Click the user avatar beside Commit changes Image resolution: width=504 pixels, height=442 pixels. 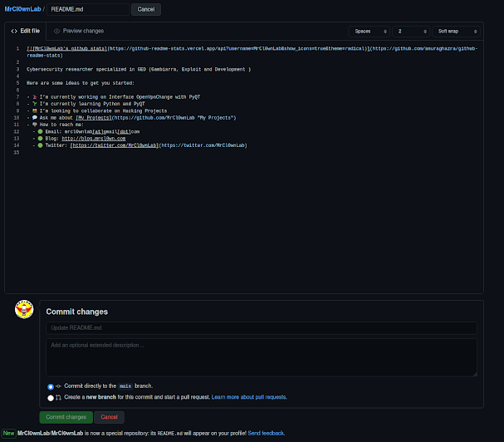coord(24,309)
